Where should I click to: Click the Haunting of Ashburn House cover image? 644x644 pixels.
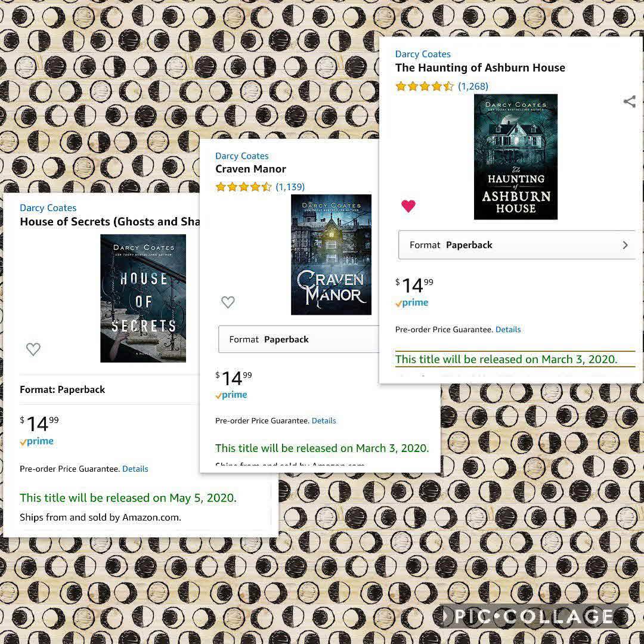(x=516, y=157)
